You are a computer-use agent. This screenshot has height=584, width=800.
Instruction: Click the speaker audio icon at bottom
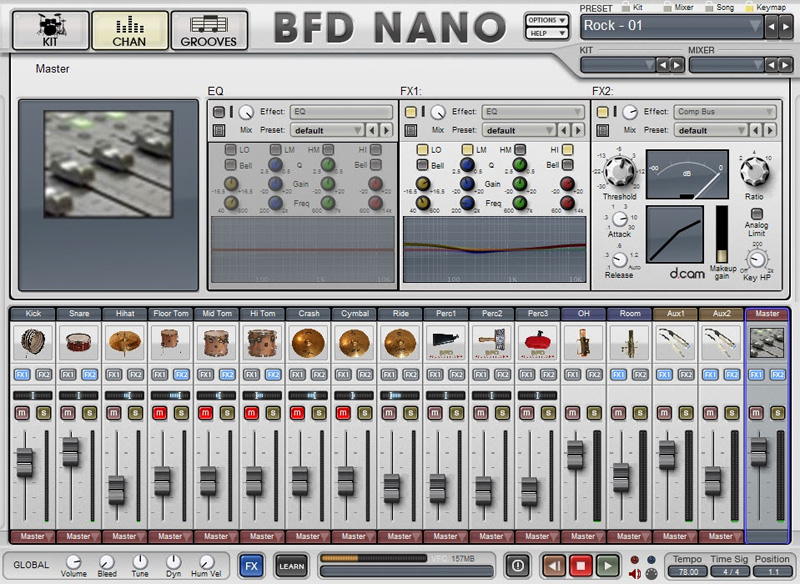point(635,574)
